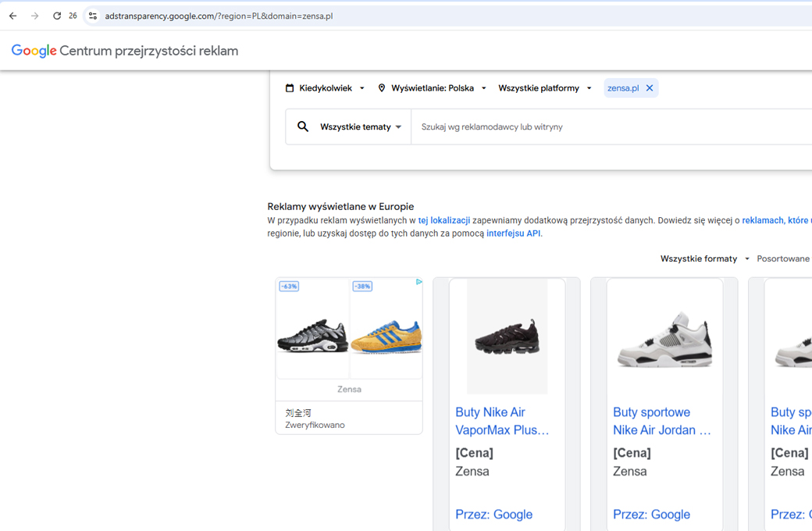Click the 'Zweryfikowano' verified status text
Image resolution: width=812 pixels, height=531 pixels.
315,425
